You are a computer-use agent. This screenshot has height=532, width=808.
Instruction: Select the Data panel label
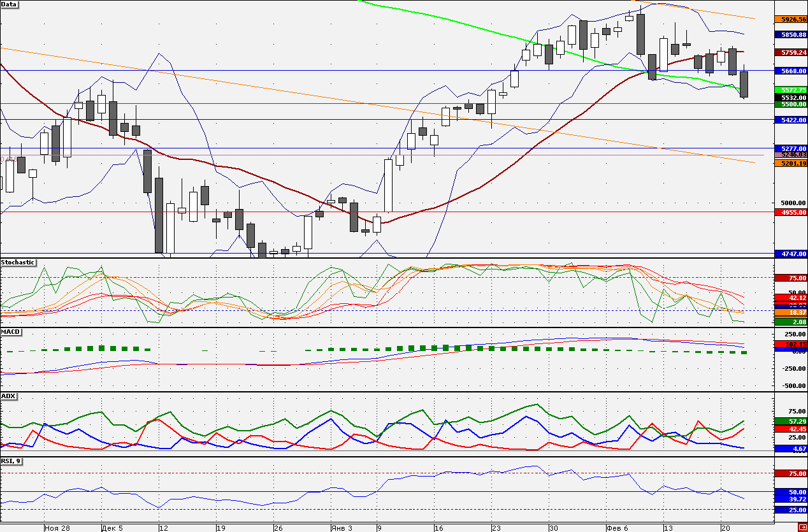tap(10, 4)
